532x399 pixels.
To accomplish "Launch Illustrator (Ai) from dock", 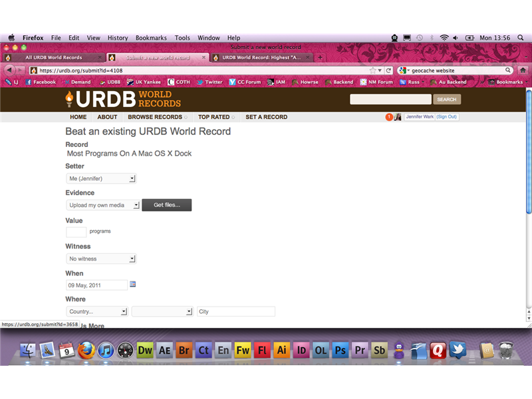I will tap(282, 350).
